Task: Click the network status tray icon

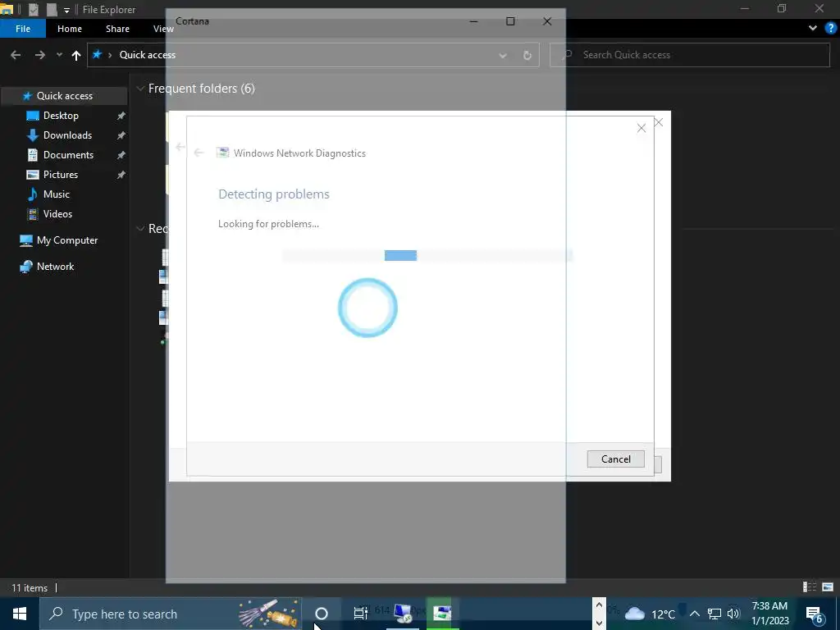Action: coord(714,614)
